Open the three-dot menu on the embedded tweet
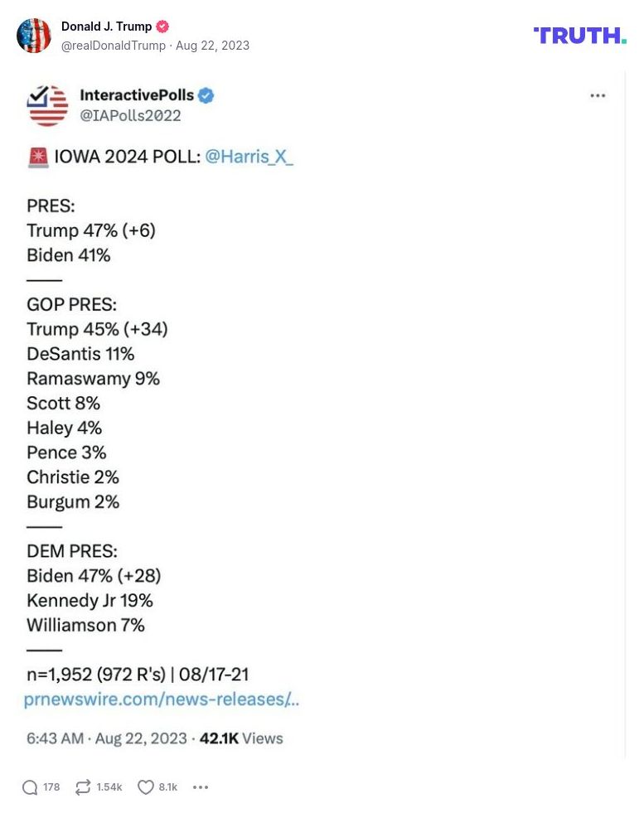 [x=598, y=95]
